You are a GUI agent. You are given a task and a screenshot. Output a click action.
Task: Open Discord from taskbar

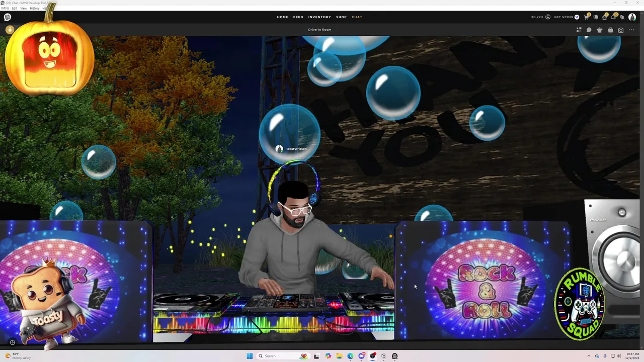(x=362, y=356)
